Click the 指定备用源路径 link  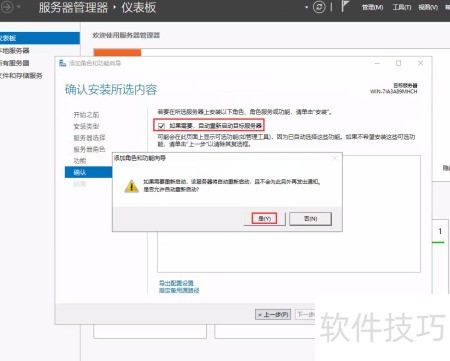[179, 290]
